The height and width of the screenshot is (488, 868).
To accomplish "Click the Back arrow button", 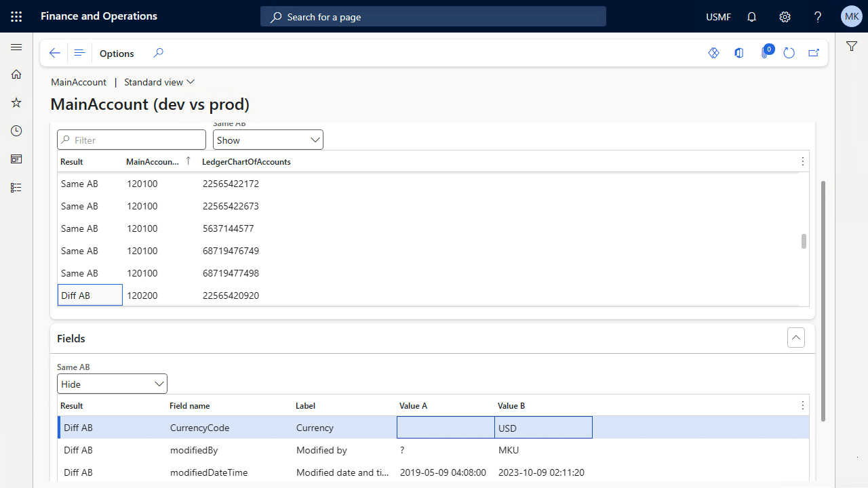I will tap(55, 53).
